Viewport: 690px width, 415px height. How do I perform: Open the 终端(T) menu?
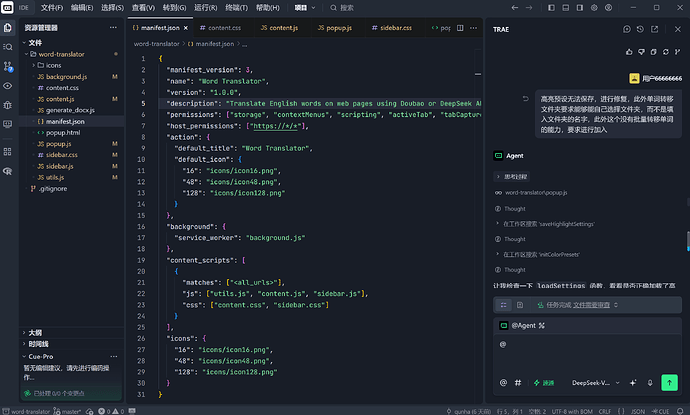click(236, 8)
